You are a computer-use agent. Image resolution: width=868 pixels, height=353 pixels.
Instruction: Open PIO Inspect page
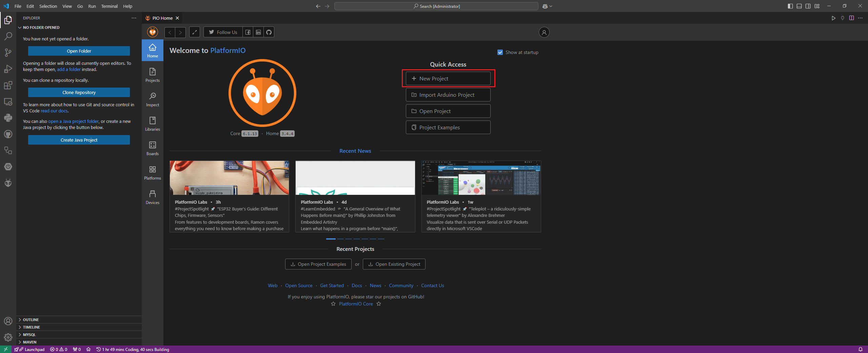coord(153,99)
